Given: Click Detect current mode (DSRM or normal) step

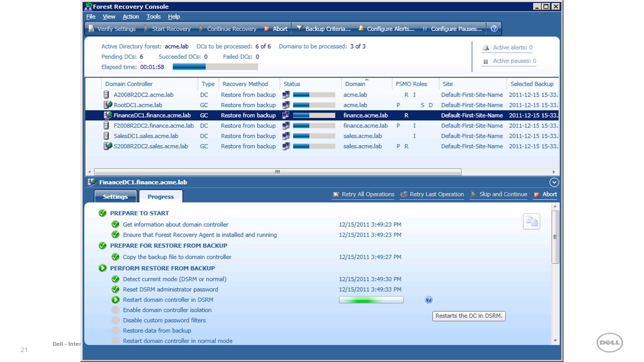Looking at the screenshot, I should point(175,279).
